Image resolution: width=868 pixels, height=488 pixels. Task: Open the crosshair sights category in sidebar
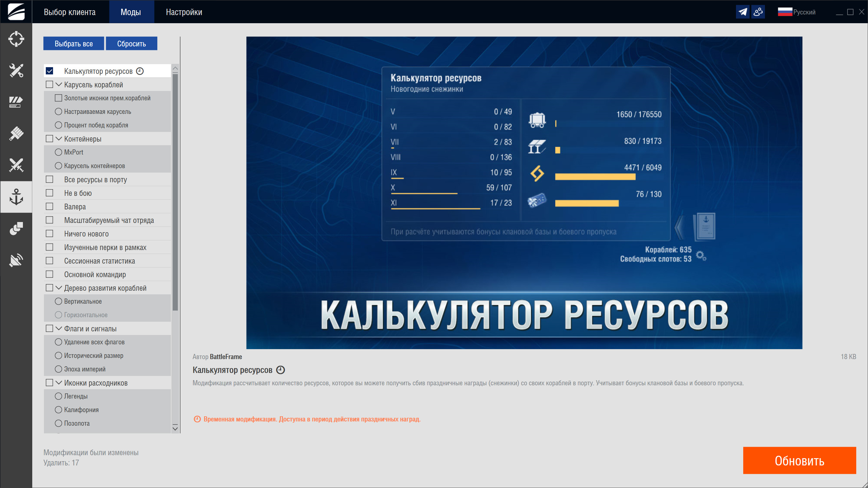(x=16, y=39)
